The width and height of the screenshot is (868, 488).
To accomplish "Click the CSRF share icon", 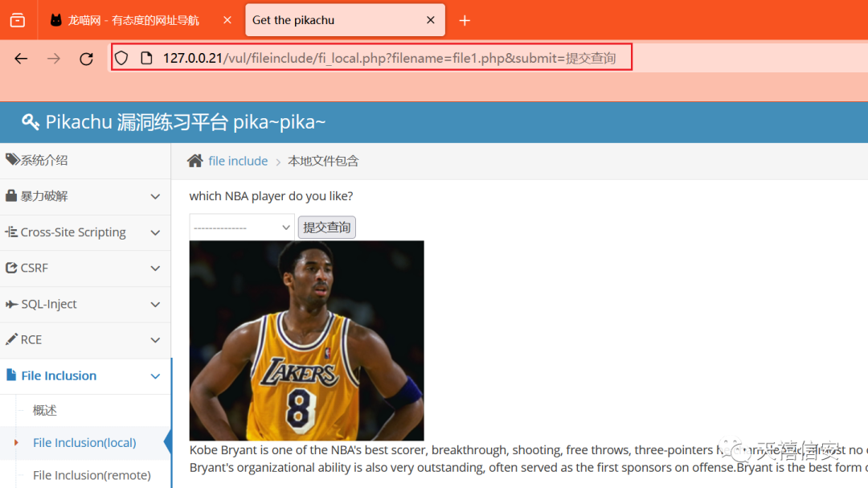I will click(x=11, y=268).
